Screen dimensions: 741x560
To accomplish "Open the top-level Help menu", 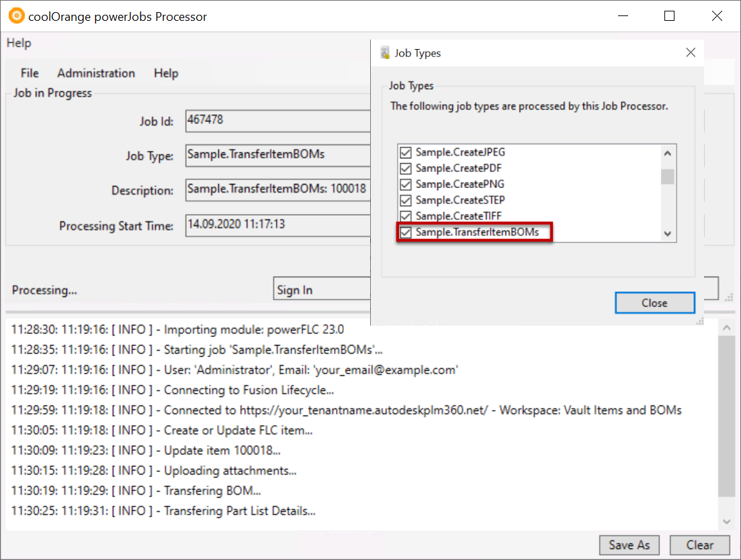I will click(19, 43).
